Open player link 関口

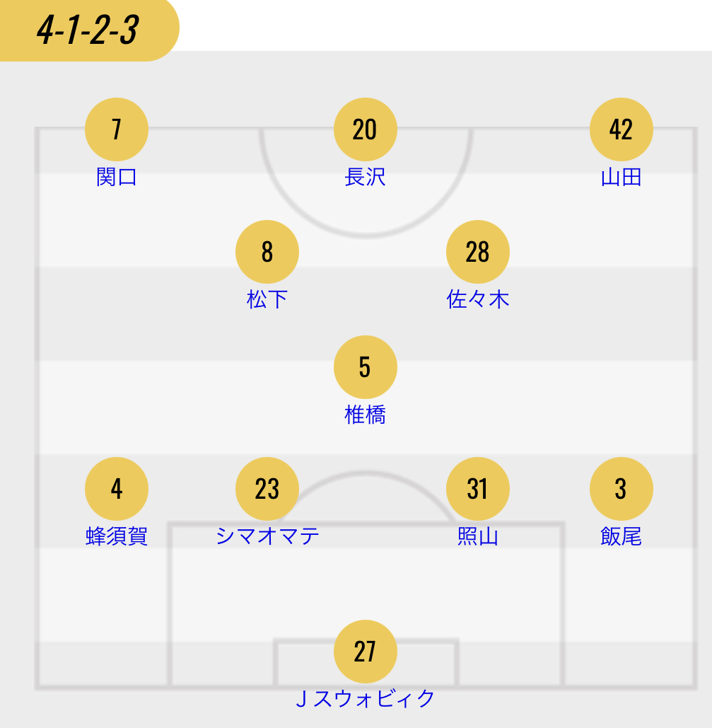tap(117, 177)
